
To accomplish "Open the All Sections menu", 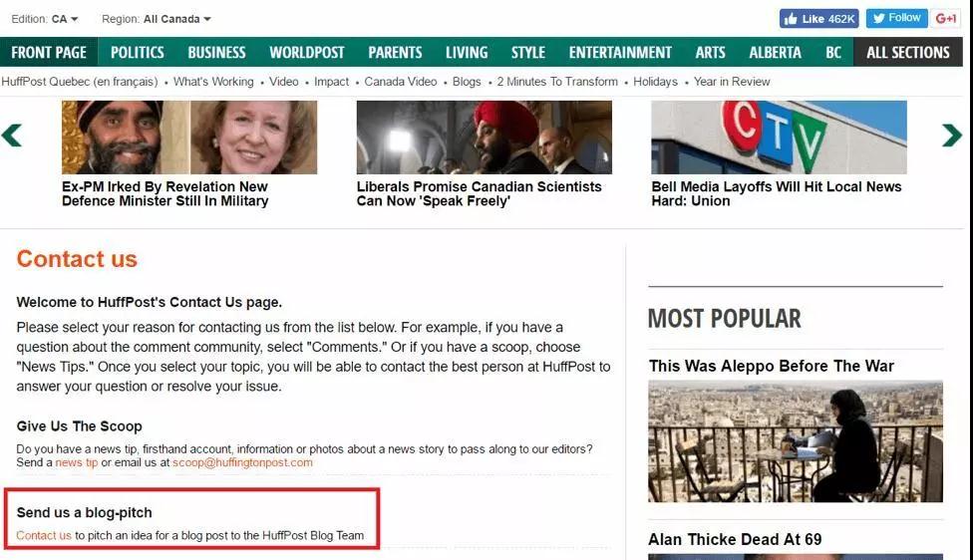I will (907, 53).
